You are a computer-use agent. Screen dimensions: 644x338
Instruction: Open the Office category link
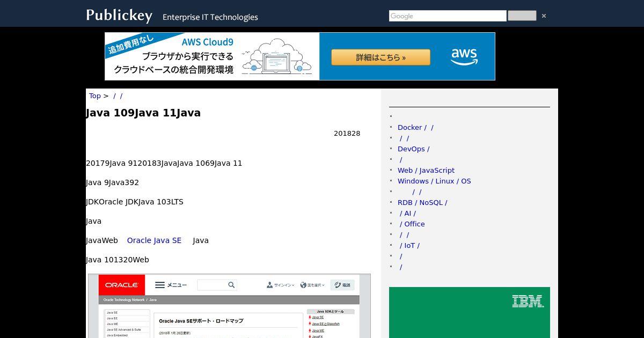412,224
